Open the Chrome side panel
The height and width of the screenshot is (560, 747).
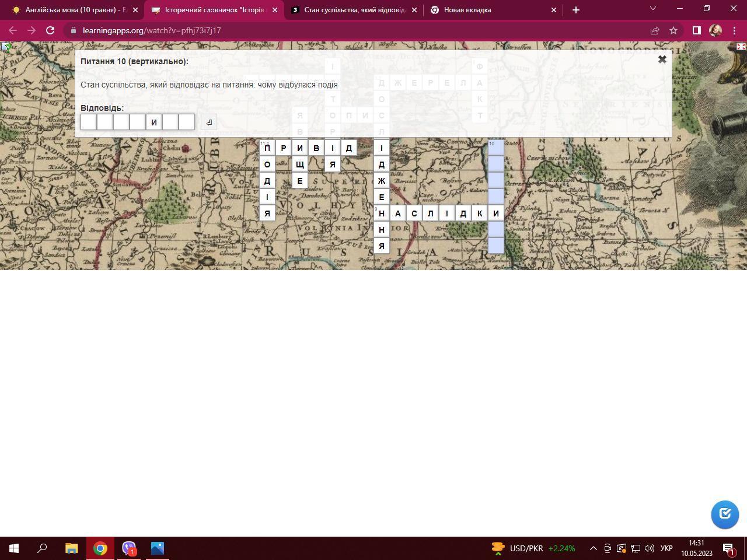(696, 30)
